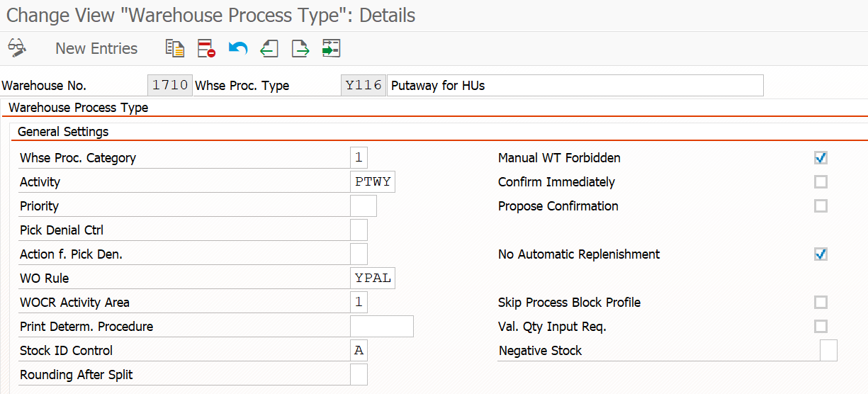This screenshot has height=394, width=868.
Task: Tick Val. Qty Input Req. checkbox
Action: coord(821,327)
